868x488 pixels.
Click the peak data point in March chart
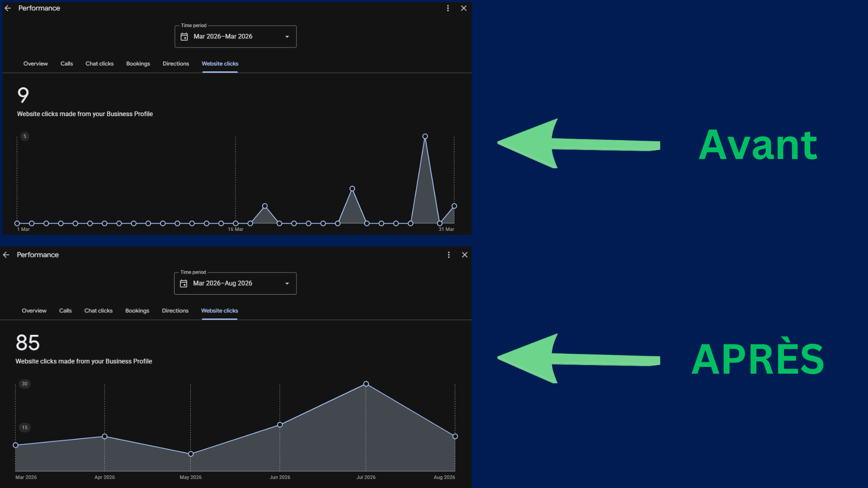tap(425, 136)
